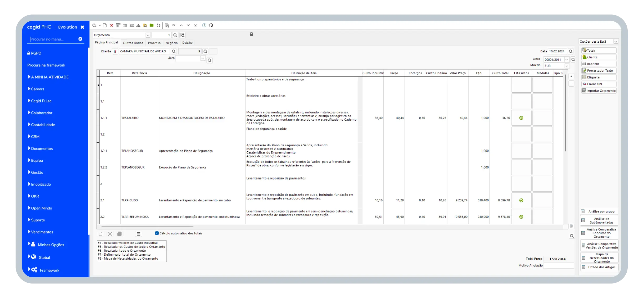Viewport: 644px width, 298px height.
Task: Open the Área dropdown
Action: (x=203, y=58)
